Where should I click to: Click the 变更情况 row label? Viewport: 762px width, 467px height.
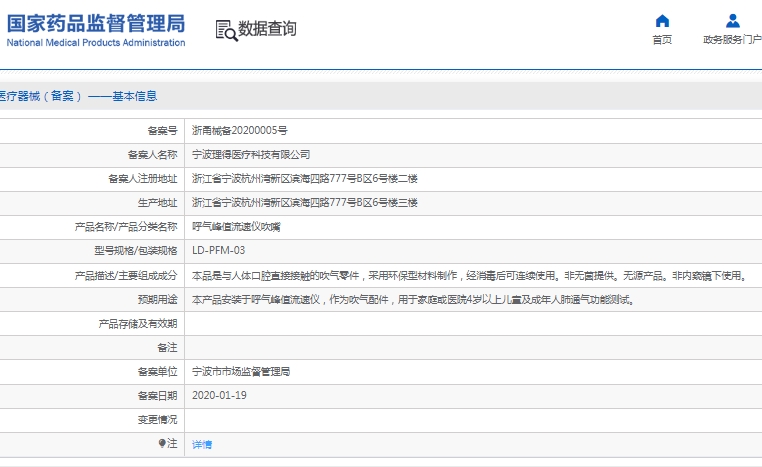(x=157, y=419)
